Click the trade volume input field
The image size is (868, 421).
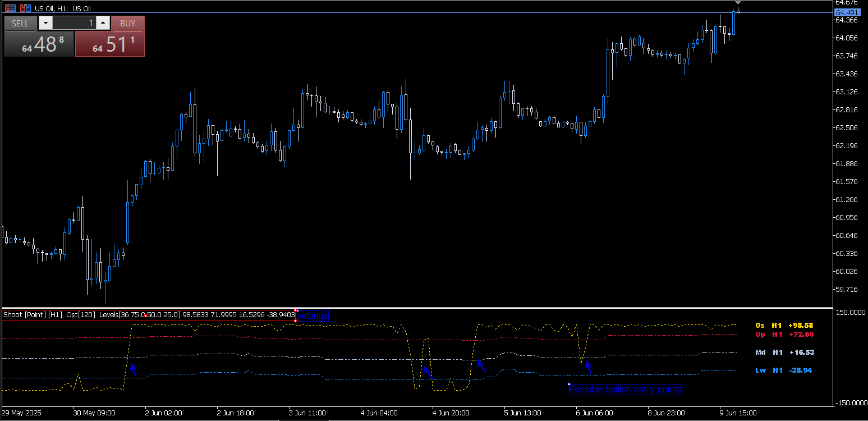coord(74,23)
